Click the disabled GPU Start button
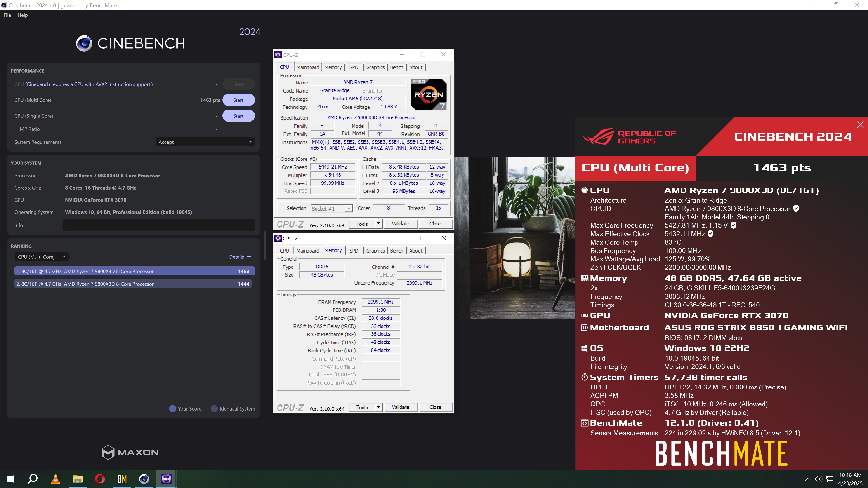The height and width of the screenshot is (488, 868). 238,84
